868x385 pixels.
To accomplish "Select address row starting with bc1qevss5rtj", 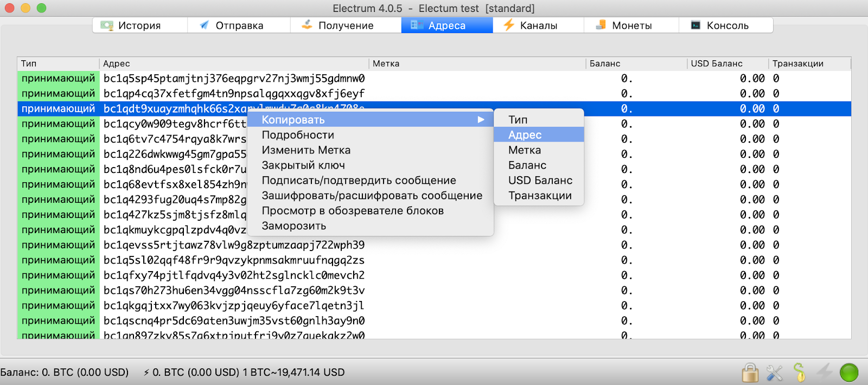I will (x=234, y=245).
